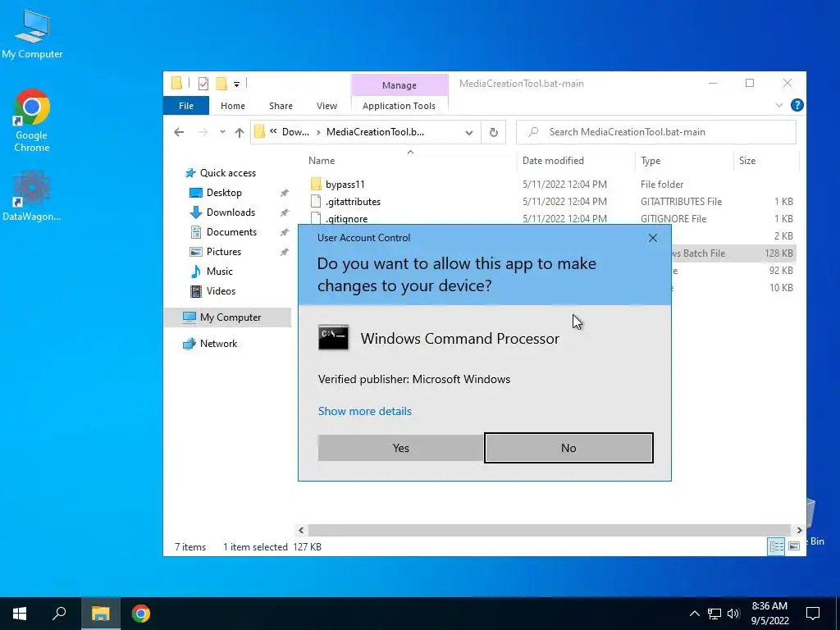Screen dimensions: 840x630
Task: Open the Customize Quick Access Toolbar dropdown
Action: tap(236, 84)
